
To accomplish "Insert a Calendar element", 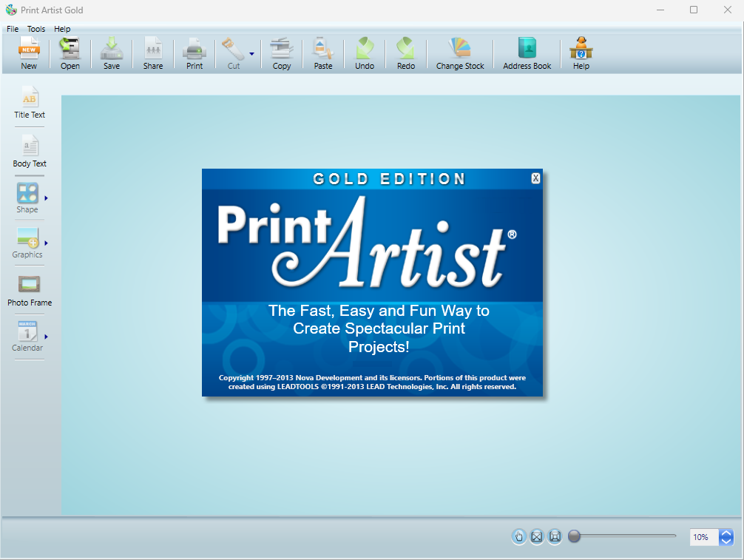I will pyautogui.click(x=27, y=337).
